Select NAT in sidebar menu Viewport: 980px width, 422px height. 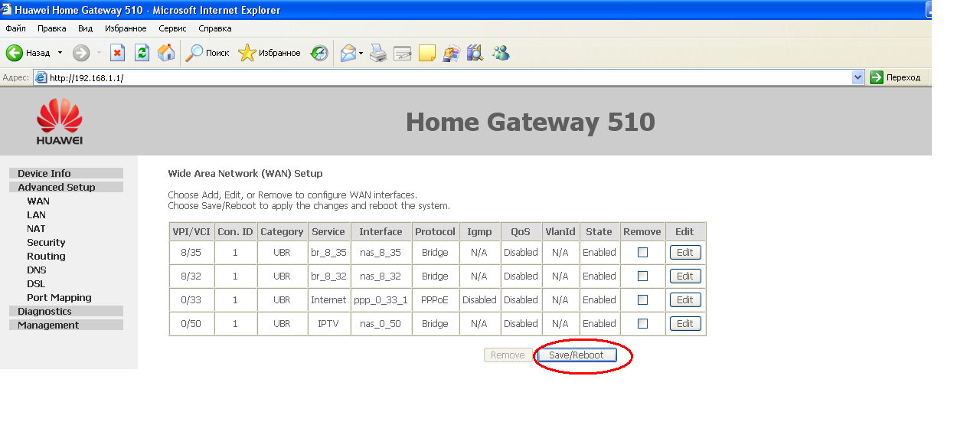pyautogui.click(x=36, y=228)
